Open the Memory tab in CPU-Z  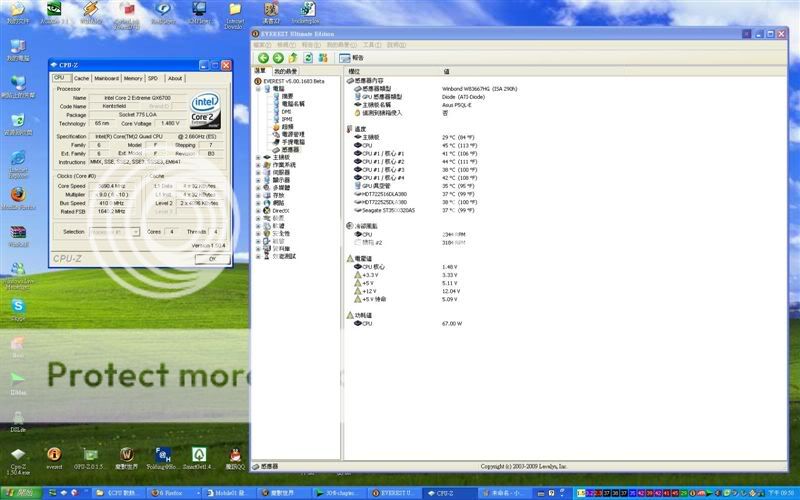pyautogui.click(x=132, y=78)
